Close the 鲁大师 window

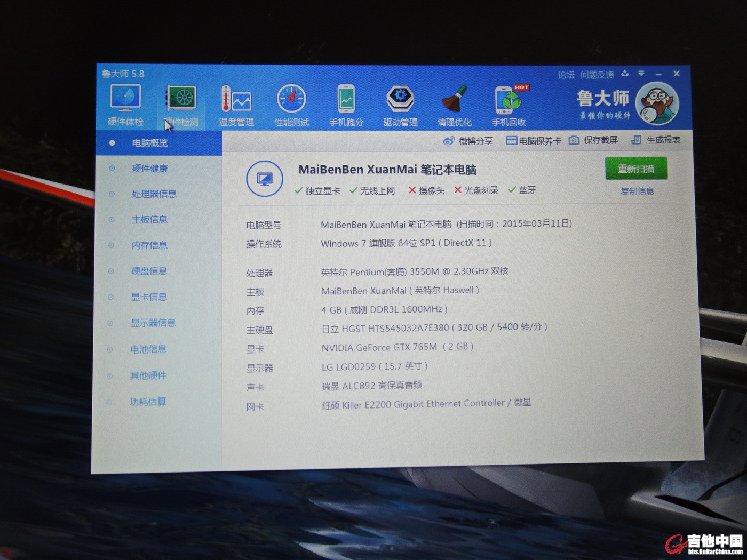pyautogui.click(x=677, y=74)
